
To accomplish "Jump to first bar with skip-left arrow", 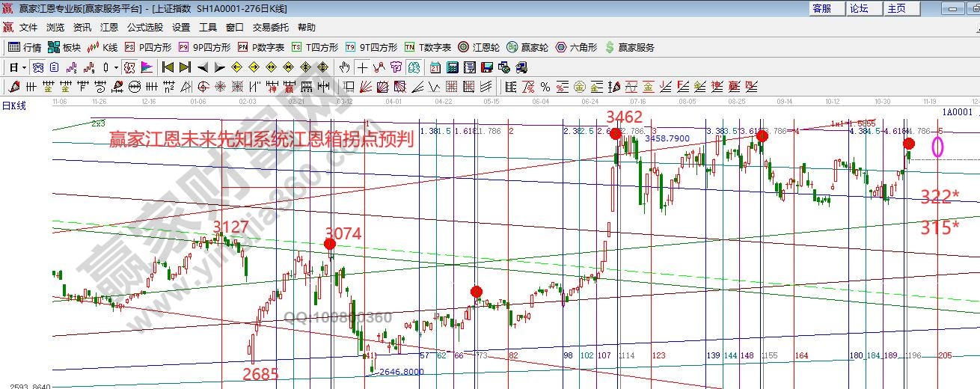I will coord(168,67).
